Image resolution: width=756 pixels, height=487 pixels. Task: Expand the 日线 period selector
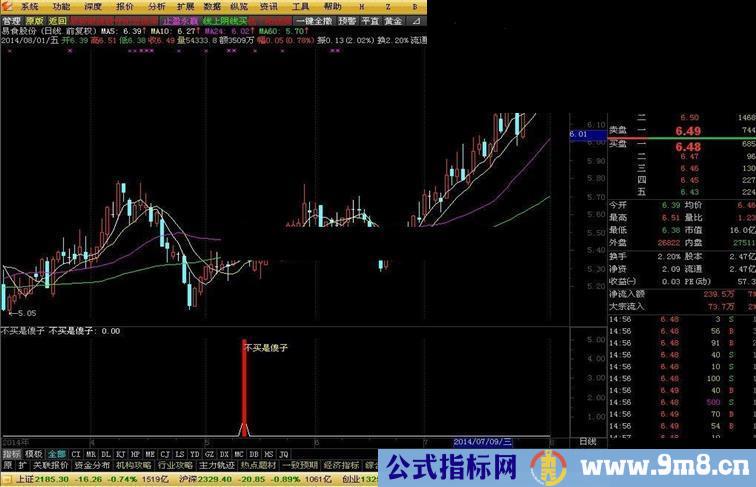(588, 440)
